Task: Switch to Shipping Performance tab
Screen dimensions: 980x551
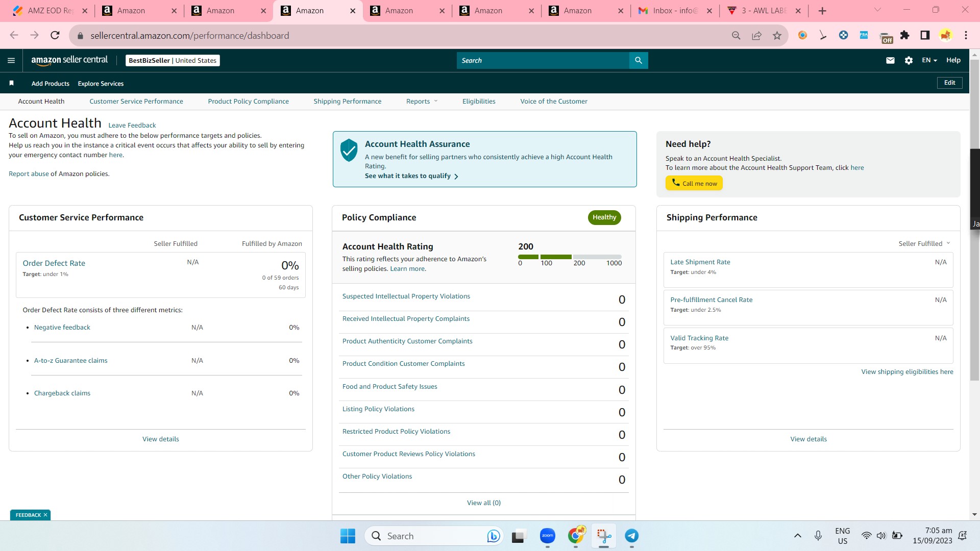Action: pyautogui.click(x=347, y=101)
